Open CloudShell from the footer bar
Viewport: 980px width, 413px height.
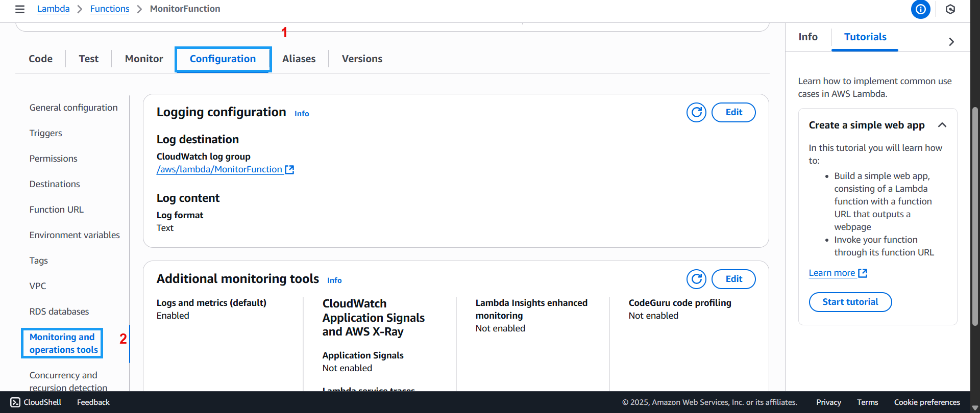click(36, 402)
